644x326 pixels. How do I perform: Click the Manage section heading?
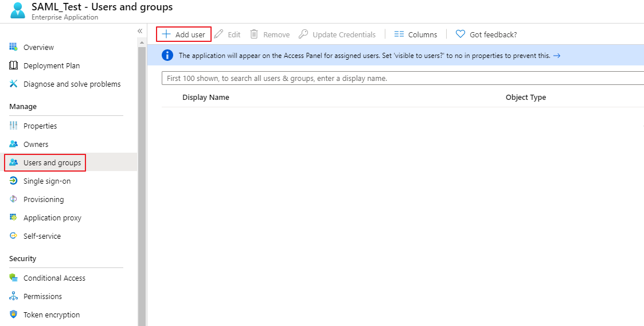(23, 107)
